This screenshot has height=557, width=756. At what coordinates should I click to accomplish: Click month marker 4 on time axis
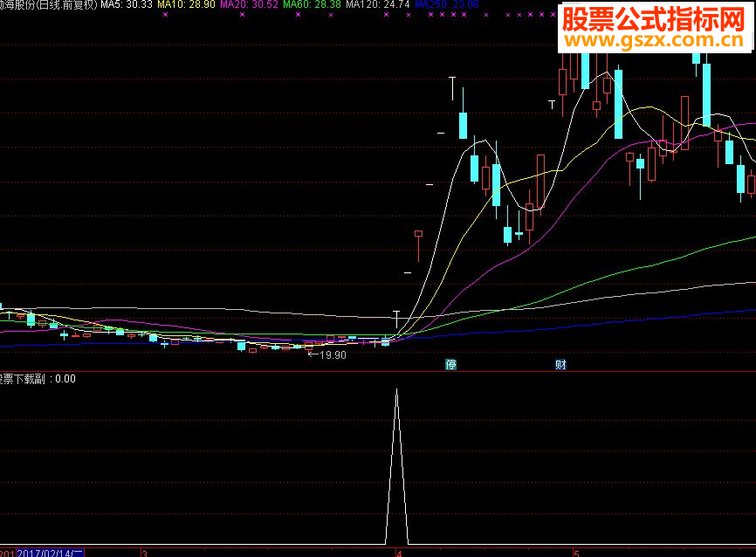(x=399, y=554)
